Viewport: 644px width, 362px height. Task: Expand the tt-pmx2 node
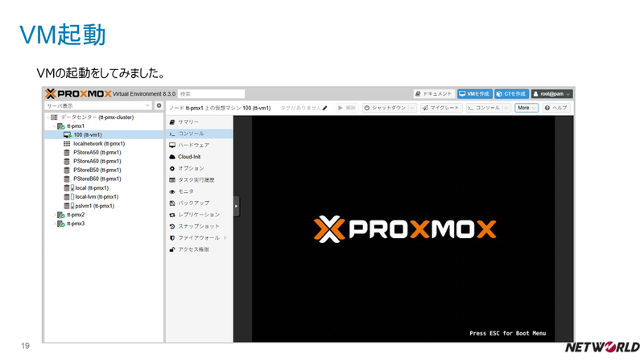click(54, 215)
